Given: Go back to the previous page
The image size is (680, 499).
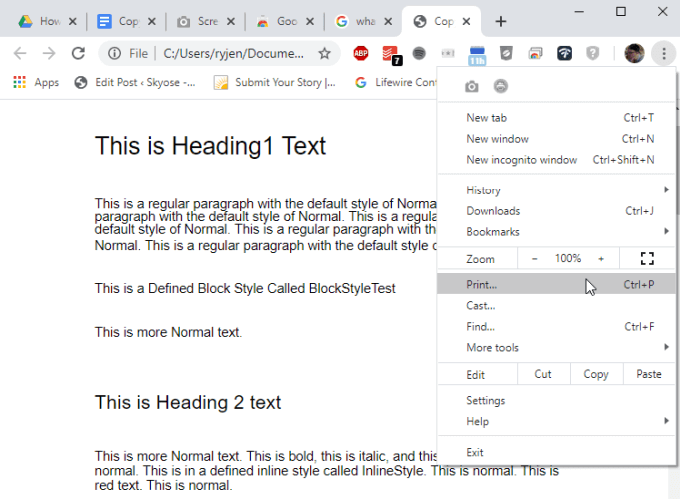Looking at the screenshot, I should 20,53.
